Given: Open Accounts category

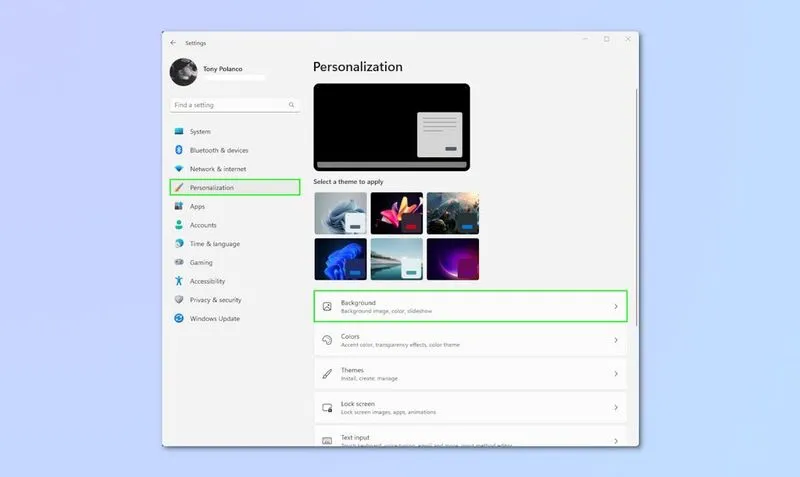Looking at the screenshot, I should click(x=235, y=224).
